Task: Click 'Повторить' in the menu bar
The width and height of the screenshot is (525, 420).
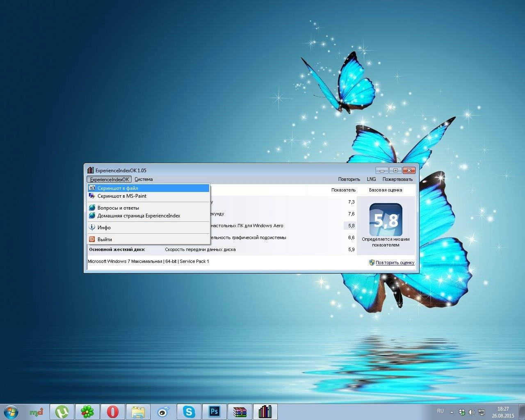Action: (349, 179)
